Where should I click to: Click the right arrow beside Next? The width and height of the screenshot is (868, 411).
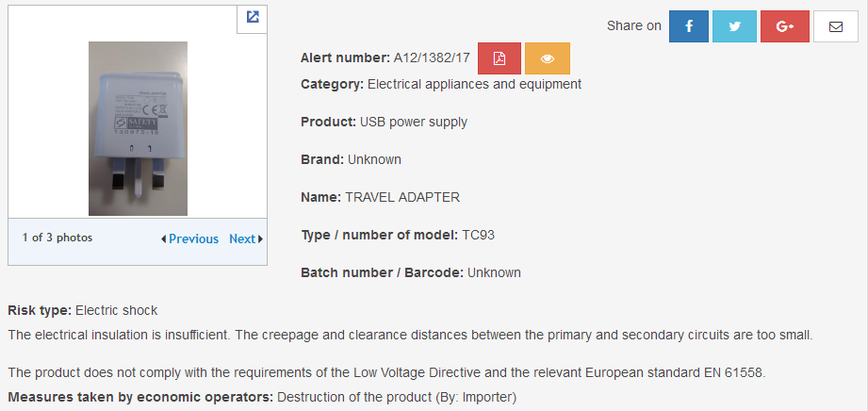tap(261, 239)
